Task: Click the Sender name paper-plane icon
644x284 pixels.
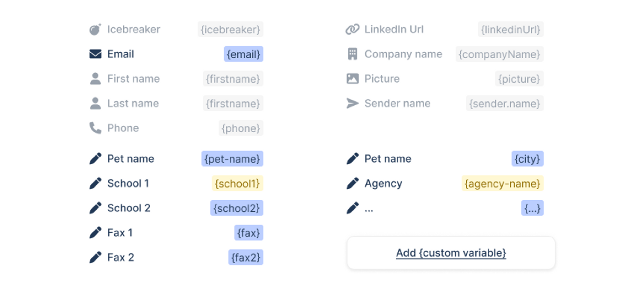Action: pyautogui.click(x=353, y=103)
